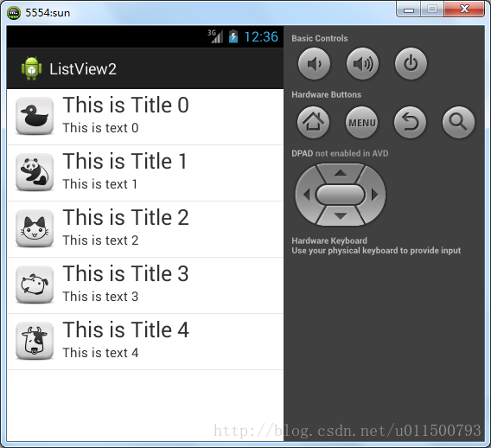This screenshot has width=491, height=448.
Task: Tap the Back hardware button
Action: pos(410,122)
